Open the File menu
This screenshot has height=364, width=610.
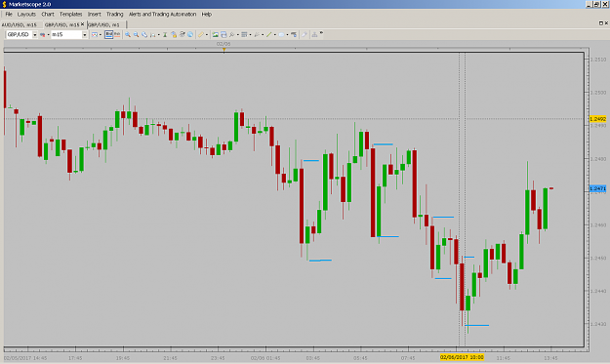click(9, 15)
